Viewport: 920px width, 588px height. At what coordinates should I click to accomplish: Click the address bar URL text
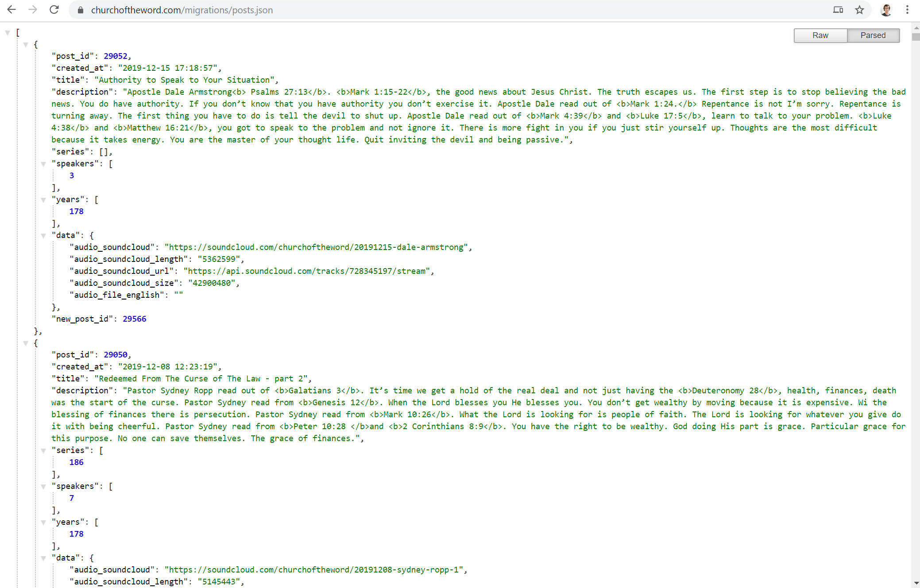182,10
